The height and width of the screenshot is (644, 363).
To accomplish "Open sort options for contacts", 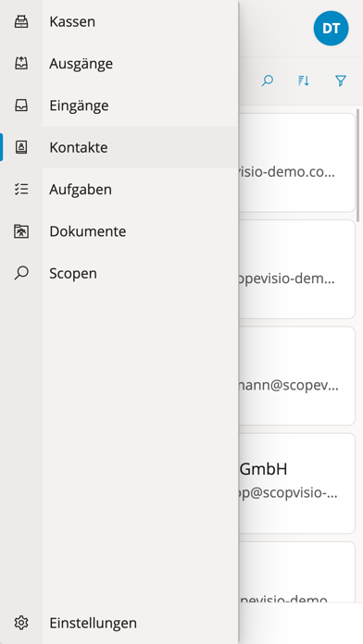I will 304,80.
